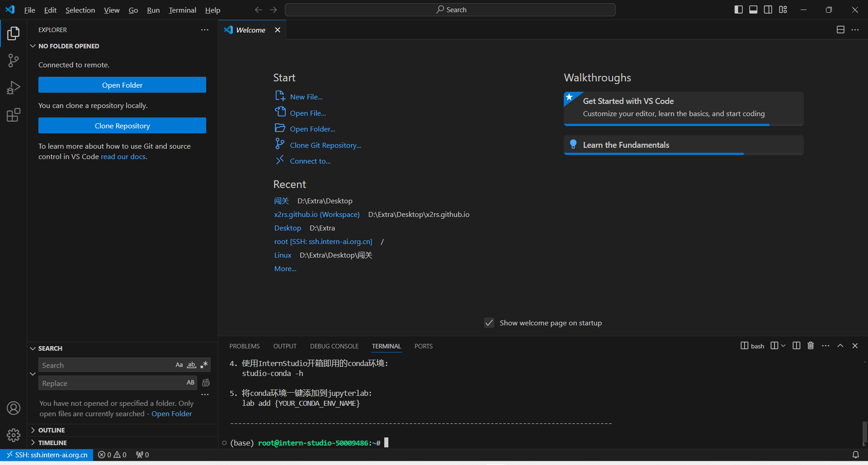Screen dimensions: 868x465
Task: Open the Extensions view
Action: (x=14, y=115)
